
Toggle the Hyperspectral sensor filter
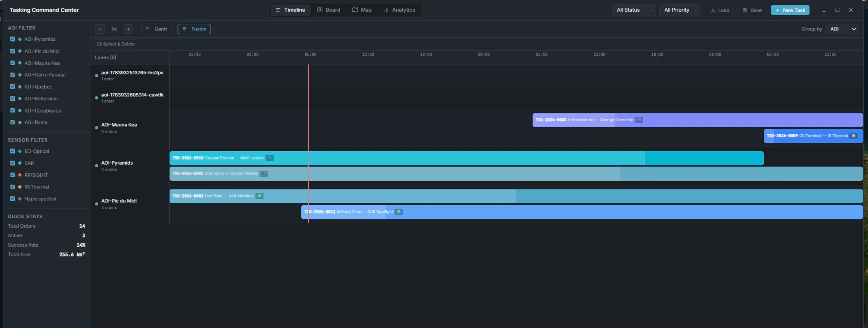[13, 199]
